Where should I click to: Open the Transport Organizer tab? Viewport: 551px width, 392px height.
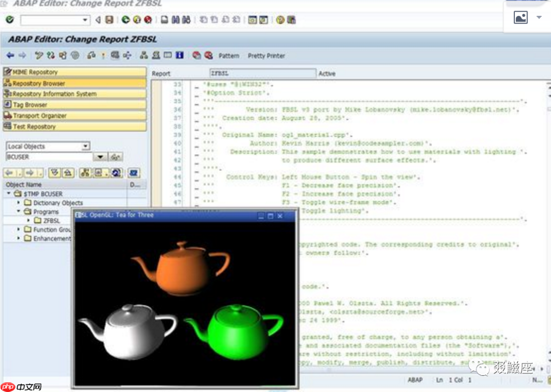tap(74, 115)
